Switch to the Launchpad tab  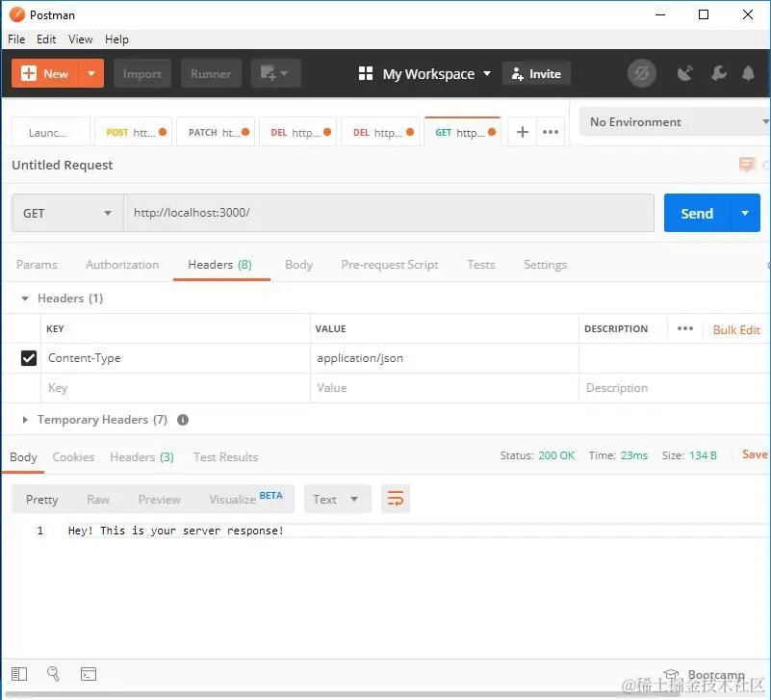pos(51,132)
